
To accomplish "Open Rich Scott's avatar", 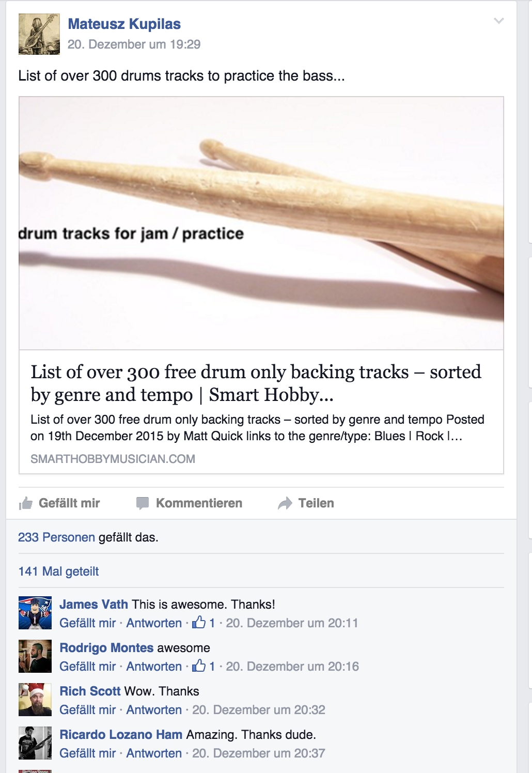I will (x=35, y=700).
